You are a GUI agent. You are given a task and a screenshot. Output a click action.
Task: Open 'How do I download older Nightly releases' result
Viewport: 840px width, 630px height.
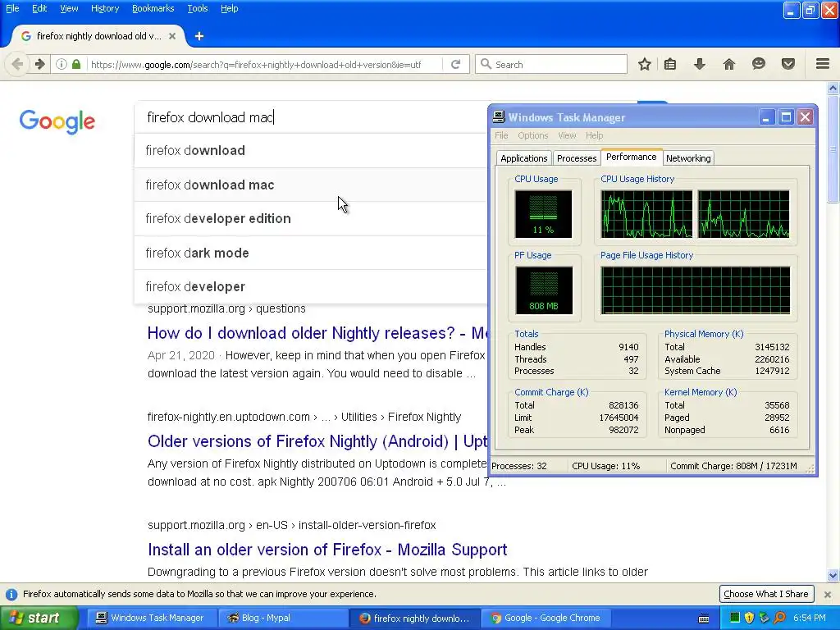317,333
